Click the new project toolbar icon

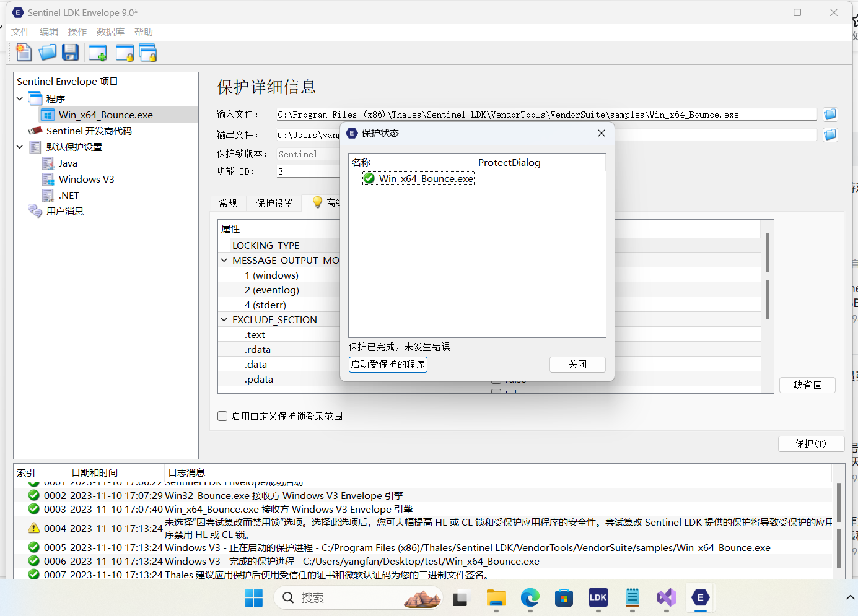24,53
